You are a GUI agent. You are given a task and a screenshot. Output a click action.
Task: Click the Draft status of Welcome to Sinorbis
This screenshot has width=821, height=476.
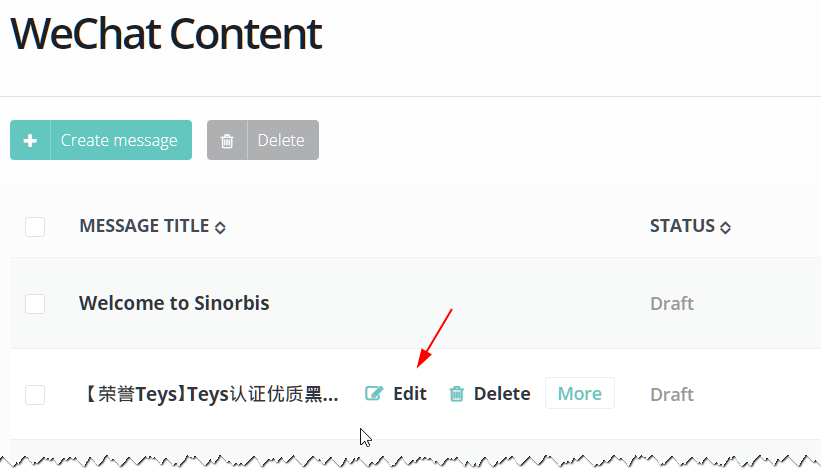click(x=672, y=303)
